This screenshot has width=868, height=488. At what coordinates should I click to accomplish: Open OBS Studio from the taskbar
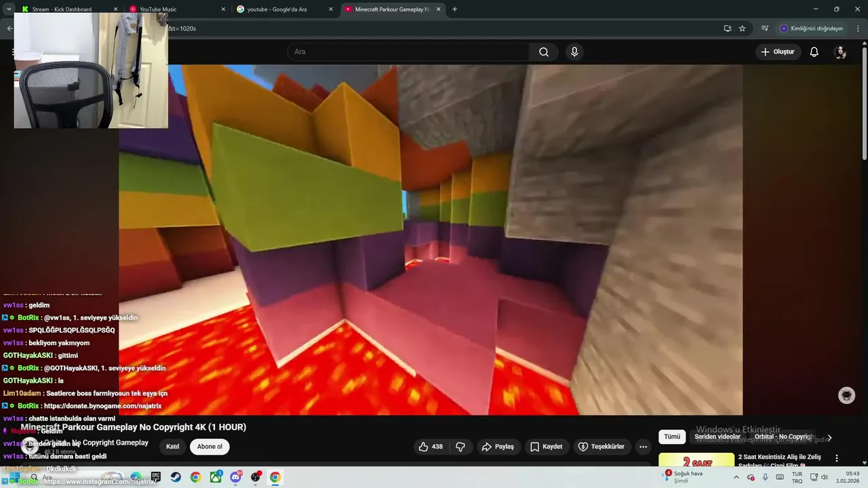pos(256,477)
